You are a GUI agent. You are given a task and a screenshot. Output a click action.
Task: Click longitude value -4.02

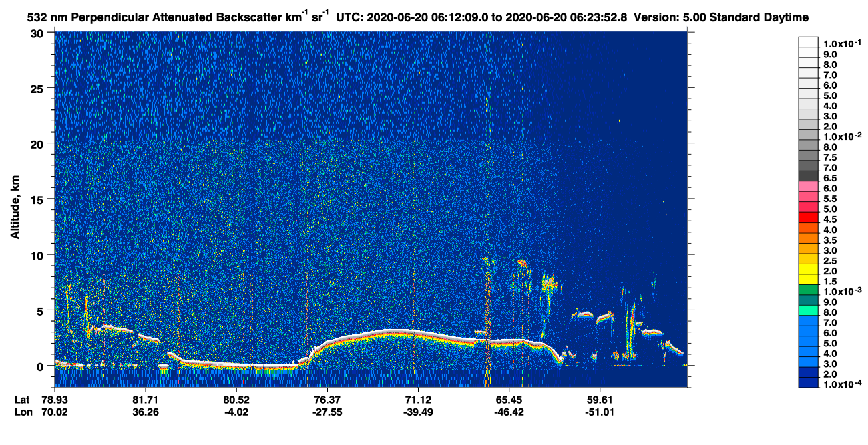(x=236, y=412)
